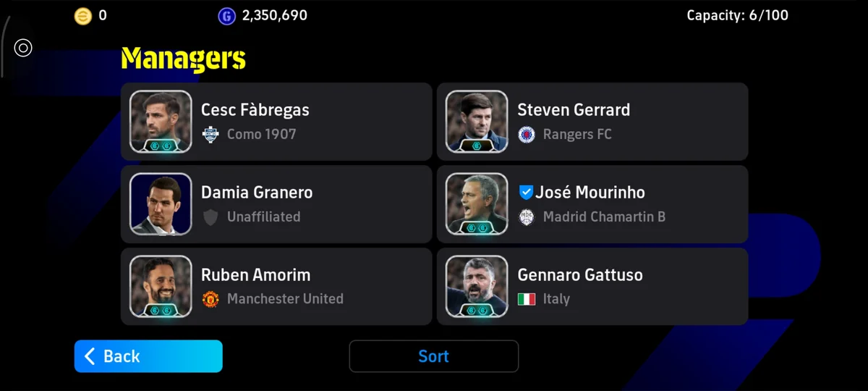Choose the Ruben Amorim manager card
This screenshot has height=391, width=868.
[276, 286]
